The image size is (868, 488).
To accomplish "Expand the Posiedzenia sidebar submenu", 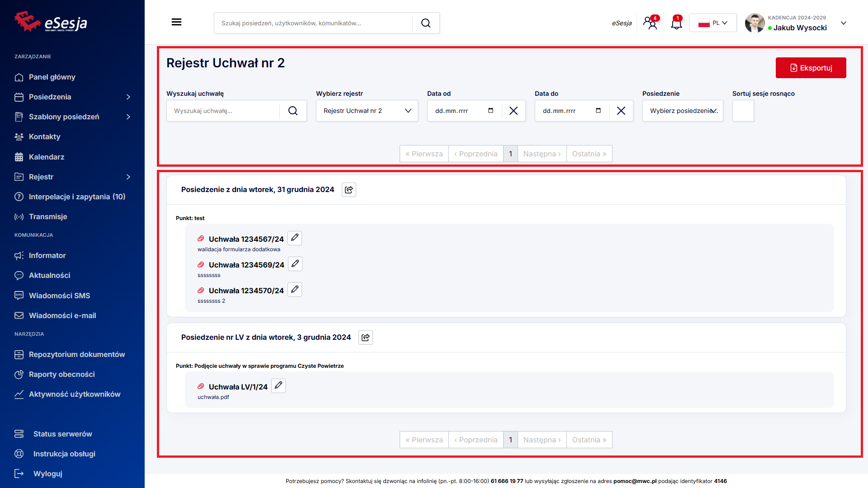I will click(x=128, y=97).
